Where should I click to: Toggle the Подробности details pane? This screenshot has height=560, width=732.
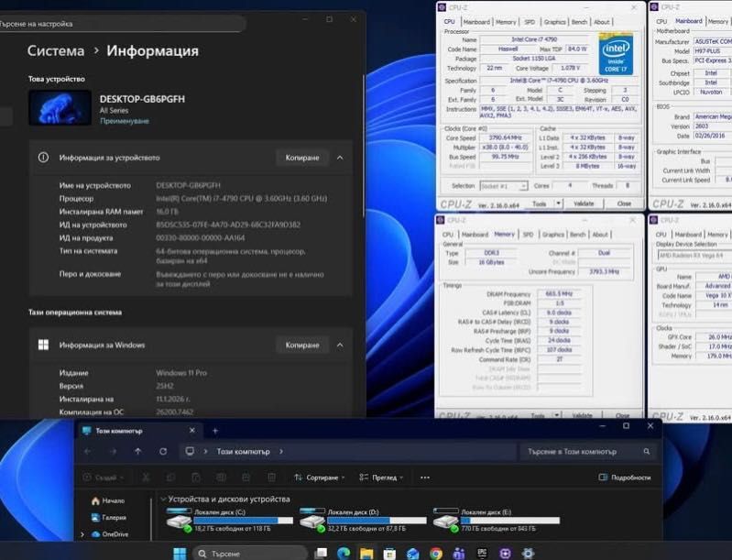click(x=624, y=478)
